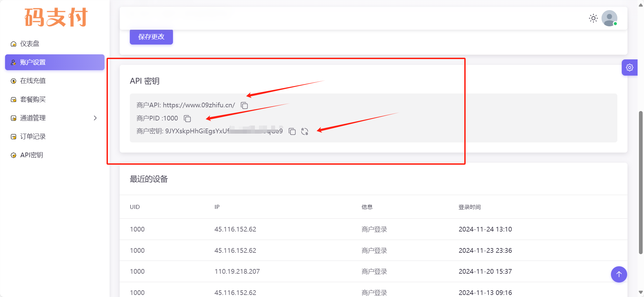
Task: Regenerate the merchant secret key
Action: (304, 132)
